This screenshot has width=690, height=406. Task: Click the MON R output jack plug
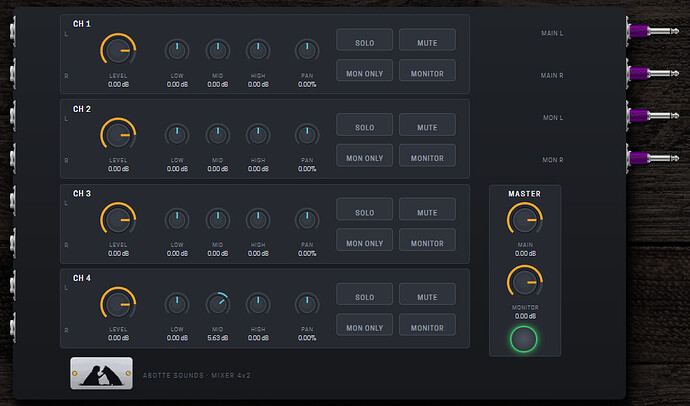click(x=653, y=158)
